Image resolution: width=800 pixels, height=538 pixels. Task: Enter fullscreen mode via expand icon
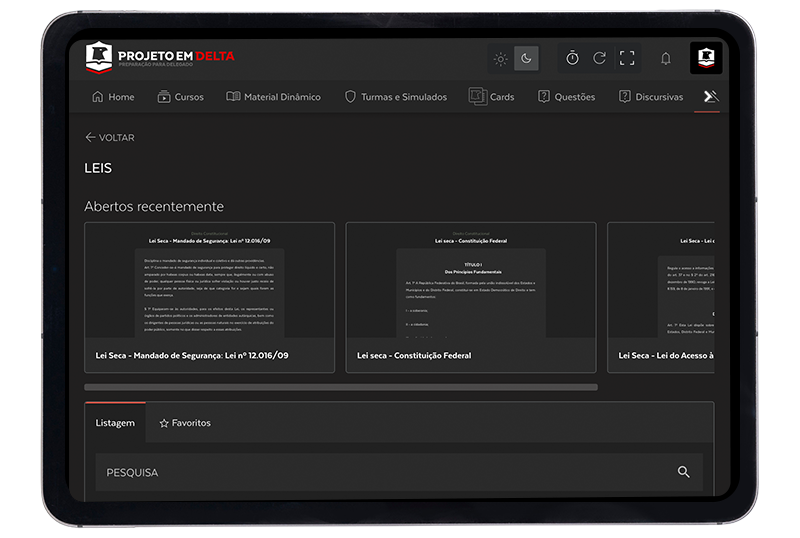627,58
